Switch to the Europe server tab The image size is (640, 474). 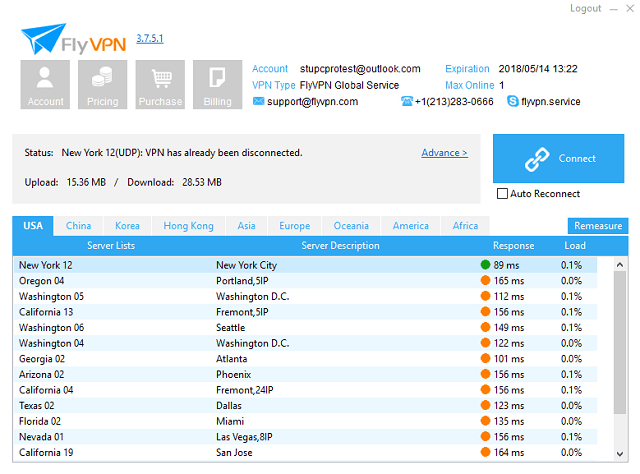295,226
